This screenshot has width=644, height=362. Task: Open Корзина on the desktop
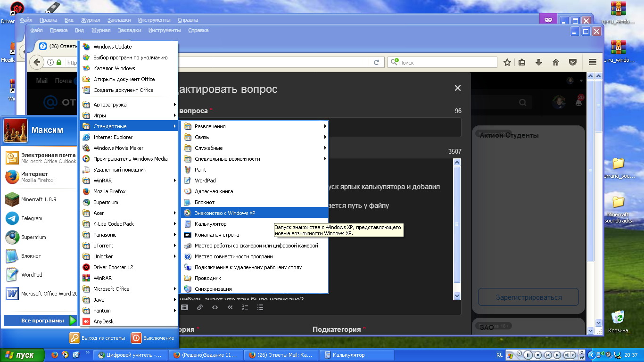(x=618, y=321)
